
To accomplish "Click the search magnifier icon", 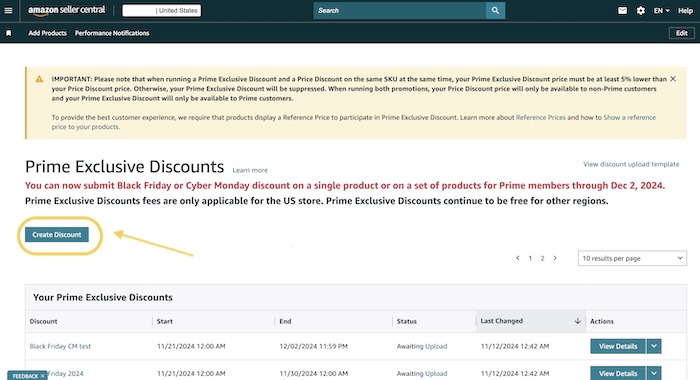I will point(495,10).
